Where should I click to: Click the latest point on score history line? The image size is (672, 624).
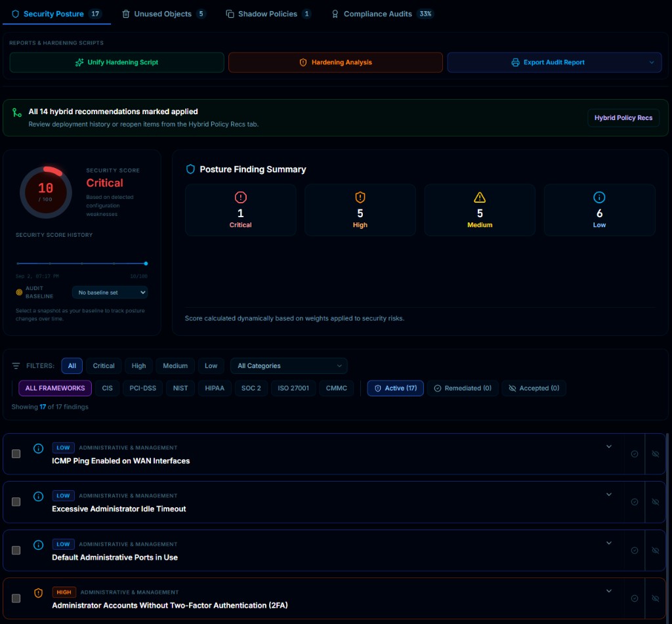pos(146,263)
